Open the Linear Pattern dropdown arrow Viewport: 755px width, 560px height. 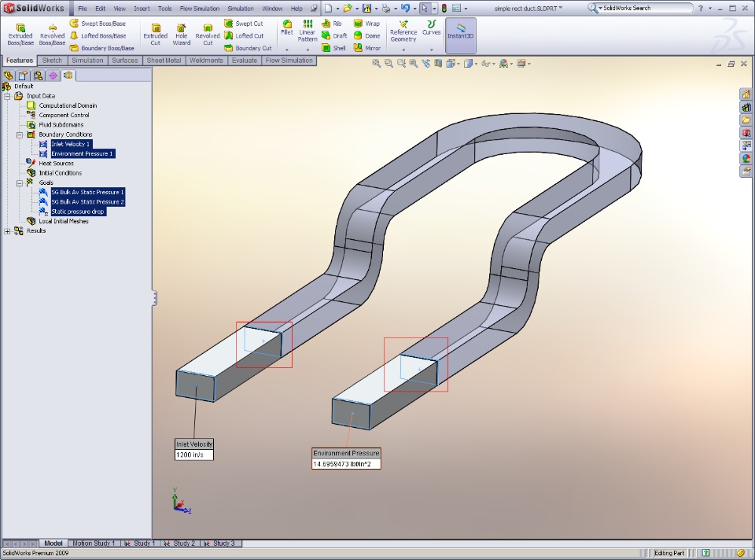(308, 50)
